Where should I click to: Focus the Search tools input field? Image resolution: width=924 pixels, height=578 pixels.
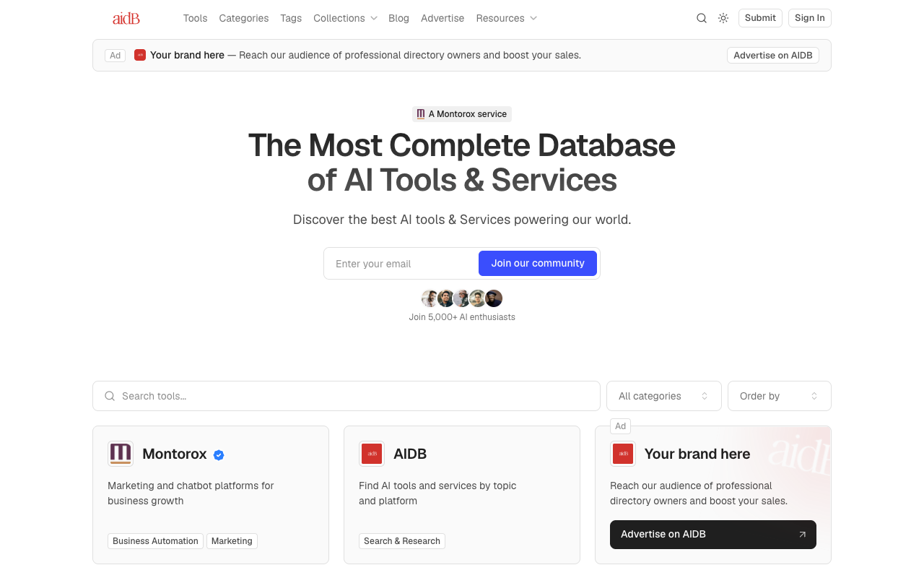click(346, 396)
